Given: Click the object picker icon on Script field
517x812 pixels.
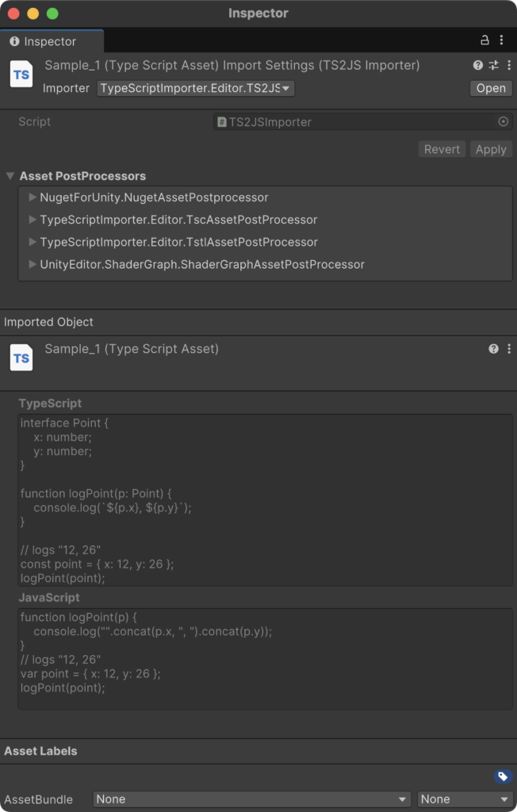Looking at the screenshot, I should tap(502, 121).
